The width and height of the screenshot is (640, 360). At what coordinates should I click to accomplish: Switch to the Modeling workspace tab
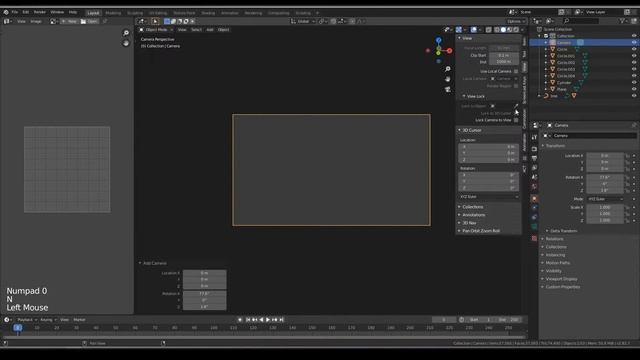click(x=113, y=13)
